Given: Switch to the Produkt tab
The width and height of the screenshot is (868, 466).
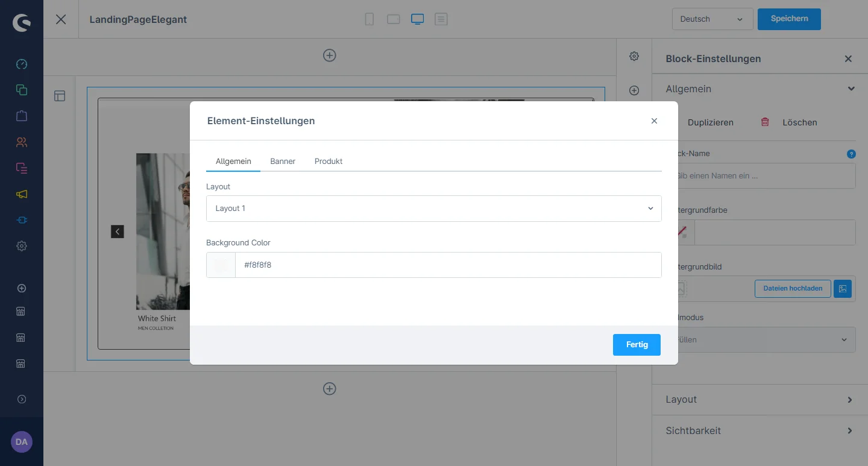Looking at the screenshot, I should (x=329, y=162).
